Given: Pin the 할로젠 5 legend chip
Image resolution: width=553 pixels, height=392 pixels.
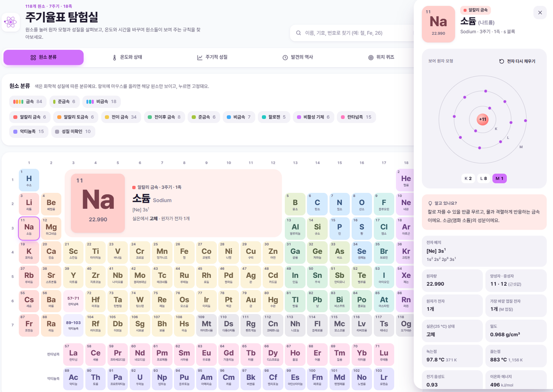Looking at the screenshot, I should [274, 117].
